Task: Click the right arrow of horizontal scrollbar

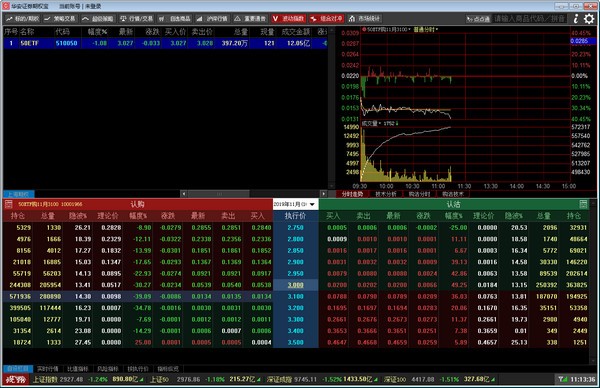Action: tap(324, 194)
